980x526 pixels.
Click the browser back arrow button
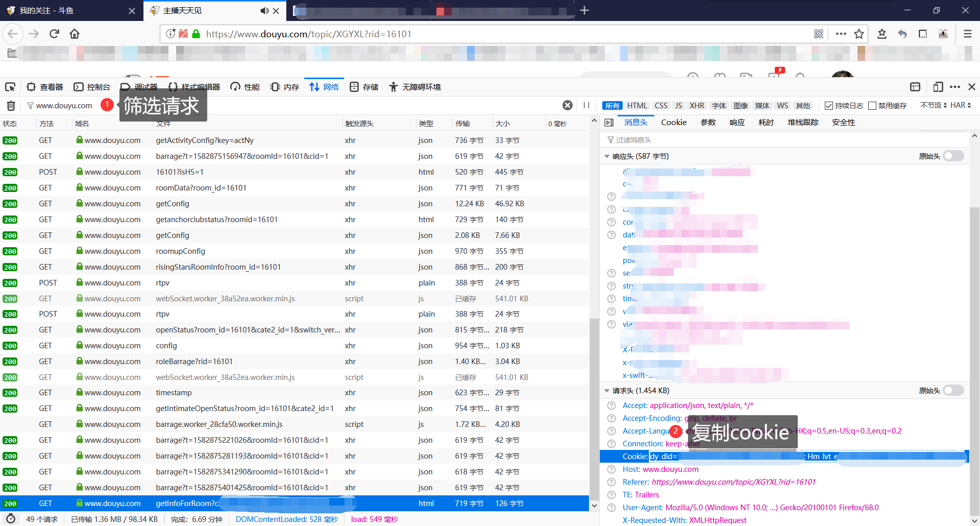click(x=13, y=34)
